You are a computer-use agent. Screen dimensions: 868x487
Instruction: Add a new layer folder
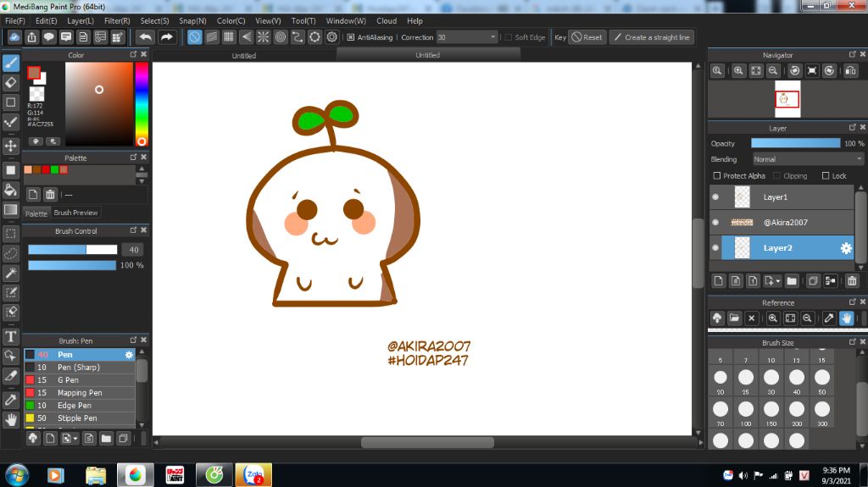point(792,281)
